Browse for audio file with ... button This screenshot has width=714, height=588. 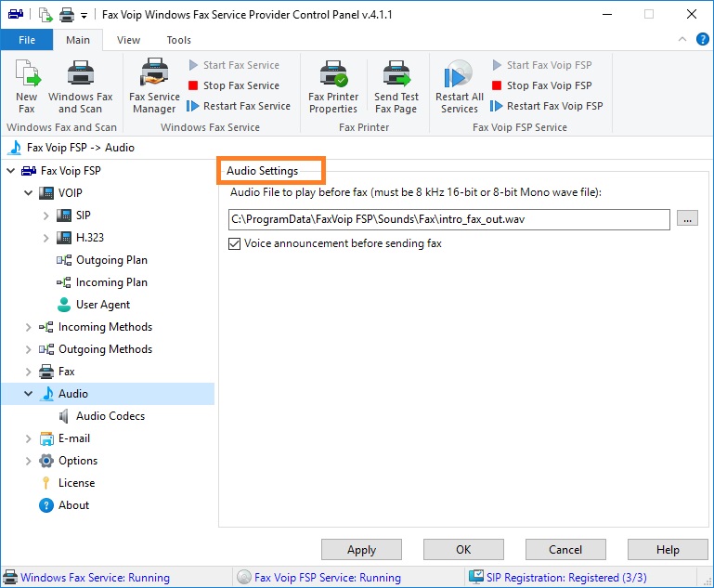pyautogui.click(x=687, y=218)
